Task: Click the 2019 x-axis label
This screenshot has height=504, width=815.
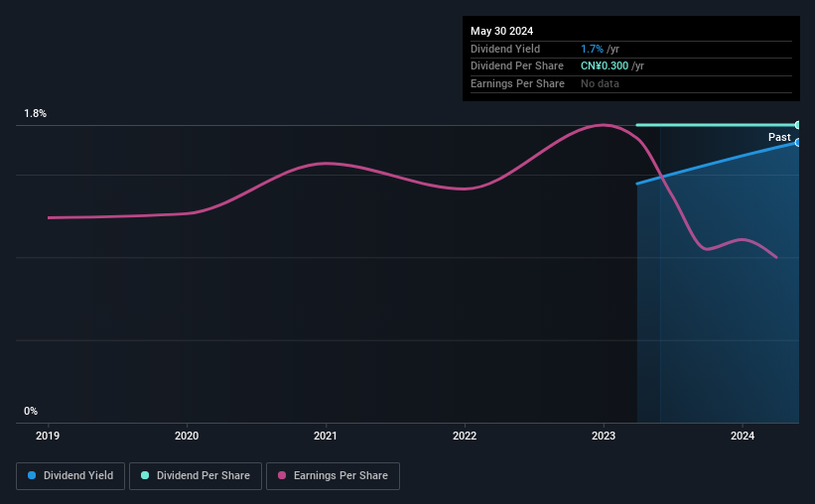Action: click(x=48, y=436)
